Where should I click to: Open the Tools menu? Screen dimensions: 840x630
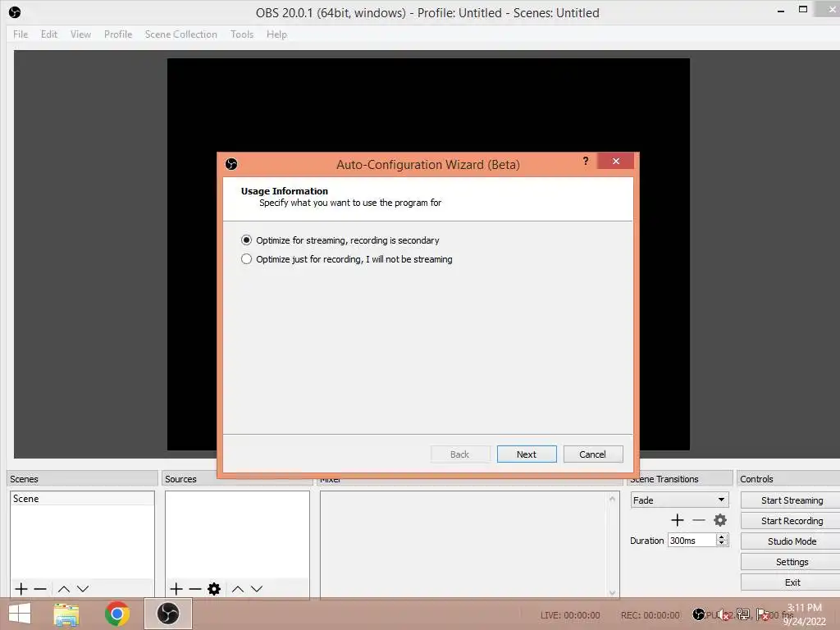pos(242,34)
